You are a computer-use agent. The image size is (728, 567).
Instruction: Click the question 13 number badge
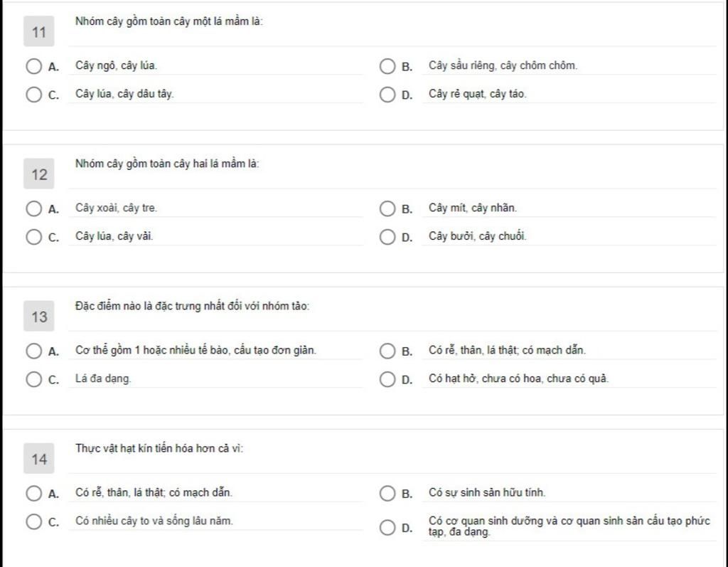pos(39,317)
